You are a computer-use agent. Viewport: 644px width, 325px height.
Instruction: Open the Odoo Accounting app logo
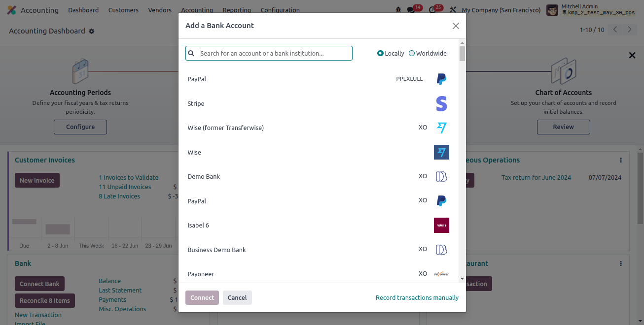click(11, 10)
